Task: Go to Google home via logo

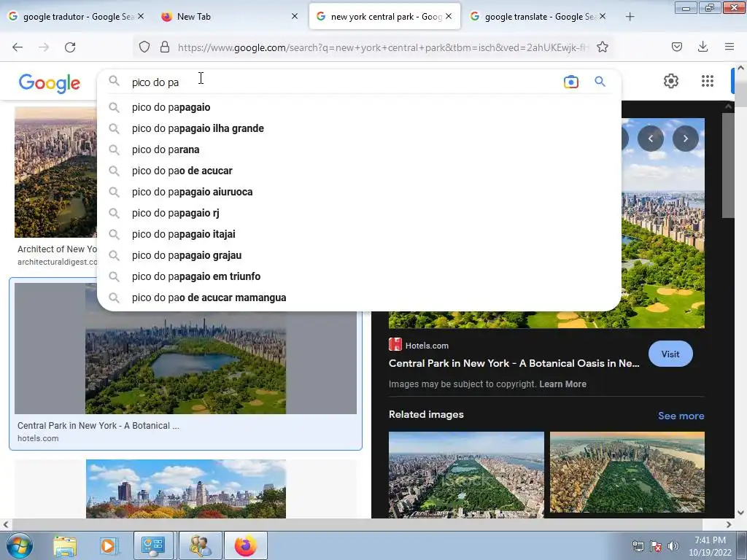Action: point(49,83)
